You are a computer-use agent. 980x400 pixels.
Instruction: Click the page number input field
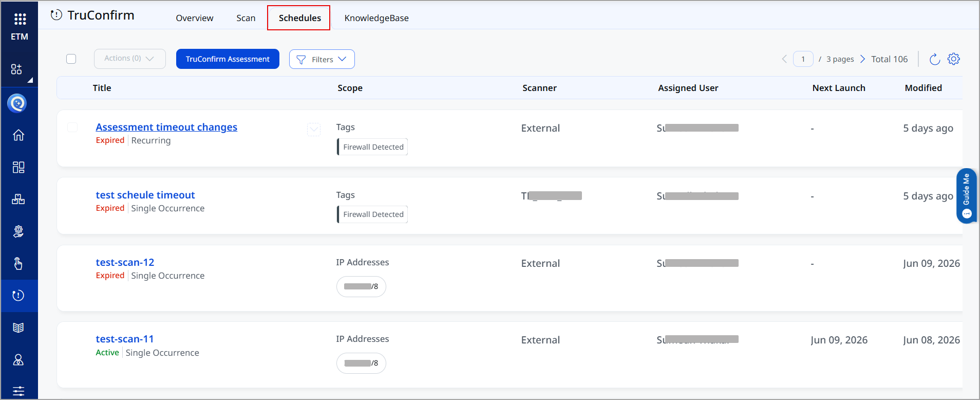click(803, 59)
